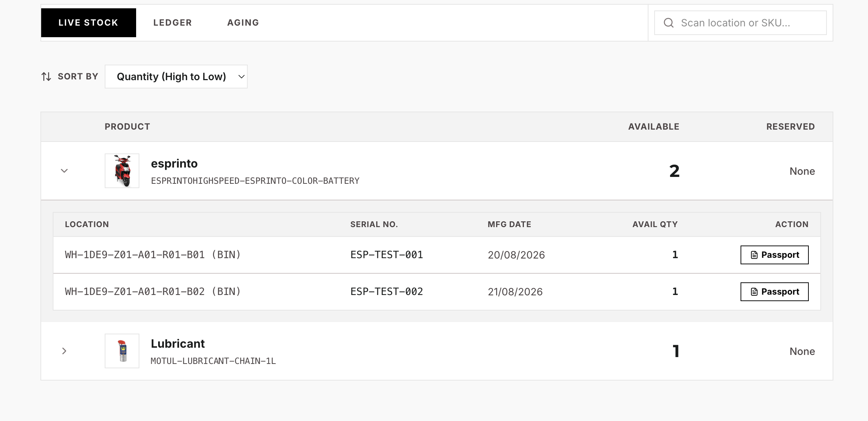The width and height of the screenshot is (868, 421).
Task: Click serial number ESP-TEST-001
Action: (x=387, y=255)
